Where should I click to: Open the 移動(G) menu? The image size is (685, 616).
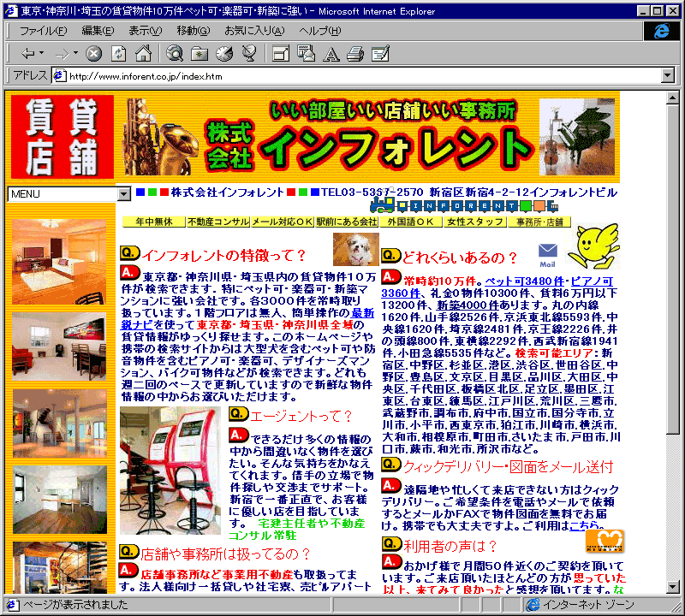tap(194, 31)
